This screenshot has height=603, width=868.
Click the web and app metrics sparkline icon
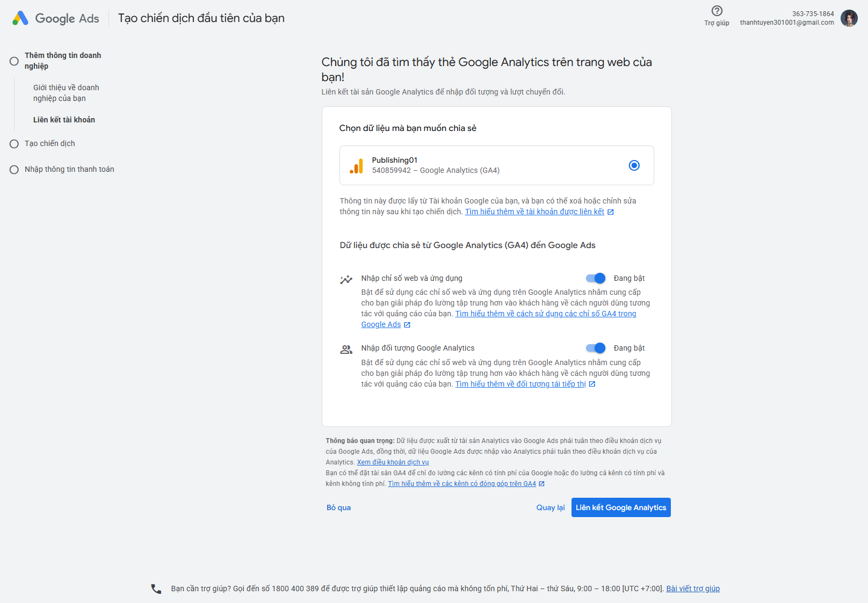click(346, 279)
